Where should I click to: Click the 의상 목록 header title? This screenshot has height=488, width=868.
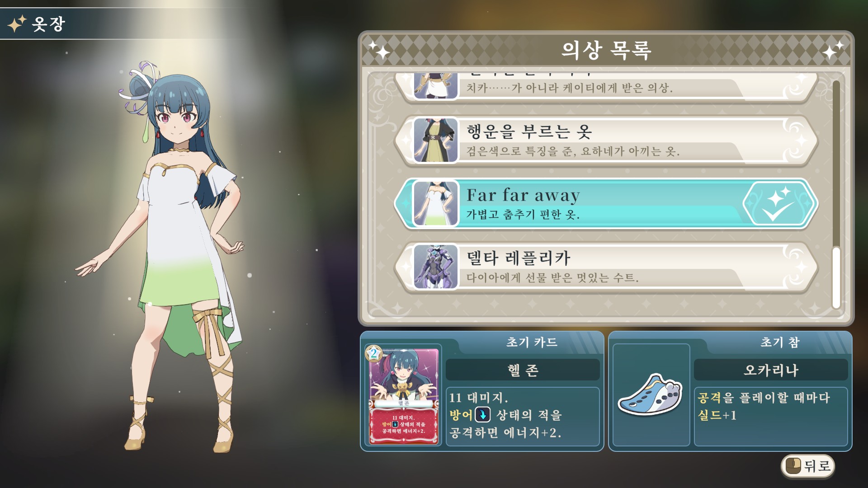tap(606, 50)
